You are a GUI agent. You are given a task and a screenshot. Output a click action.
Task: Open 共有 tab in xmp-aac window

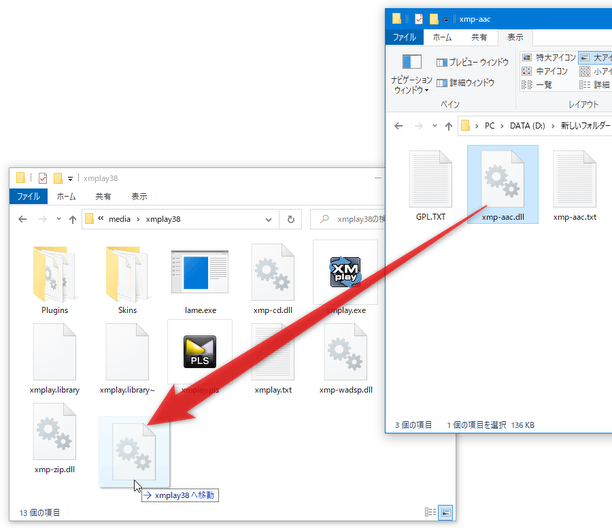(x=479, y=37)
